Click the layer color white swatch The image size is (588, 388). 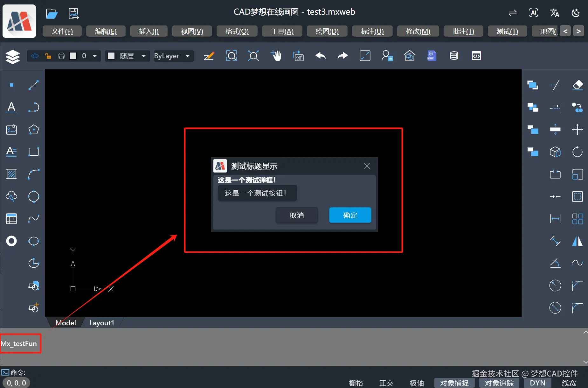[x=73, y=56]
